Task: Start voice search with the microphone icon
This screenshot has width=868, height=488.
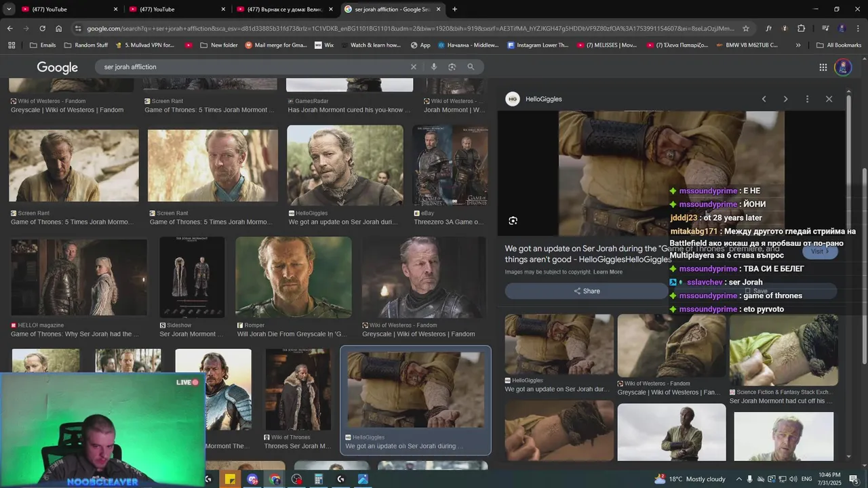Action: 434,67
